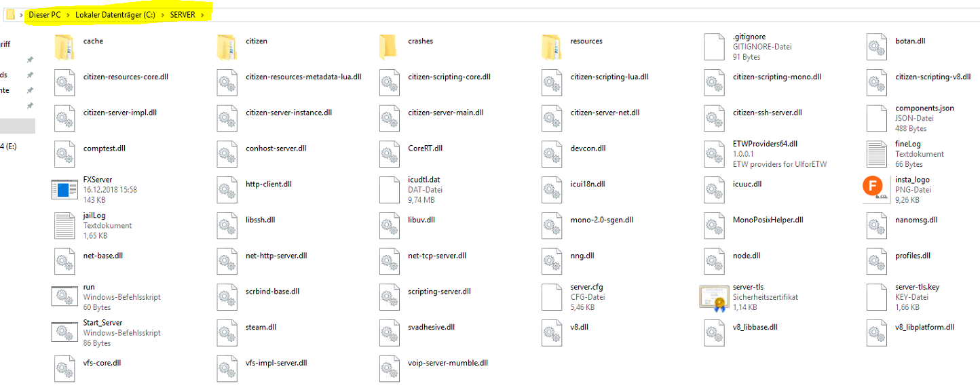Select the ETWProviders64.dll file icon

point(714,154)
